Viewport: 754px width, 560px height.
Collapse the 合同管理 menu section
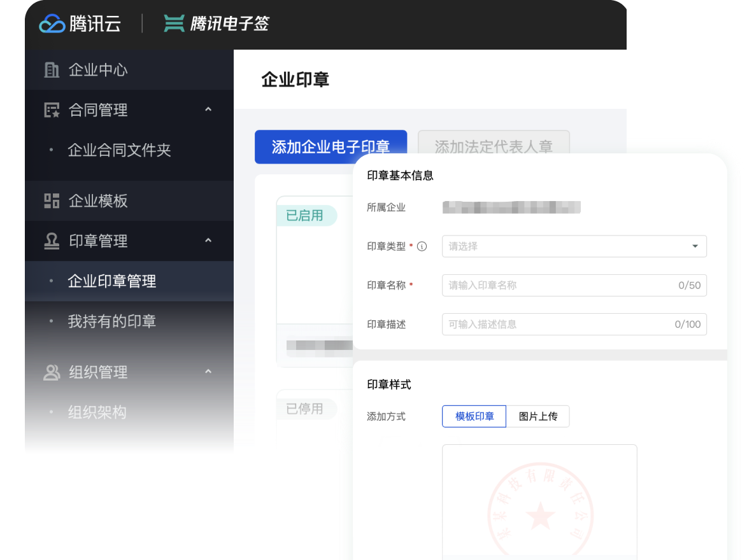208,110
